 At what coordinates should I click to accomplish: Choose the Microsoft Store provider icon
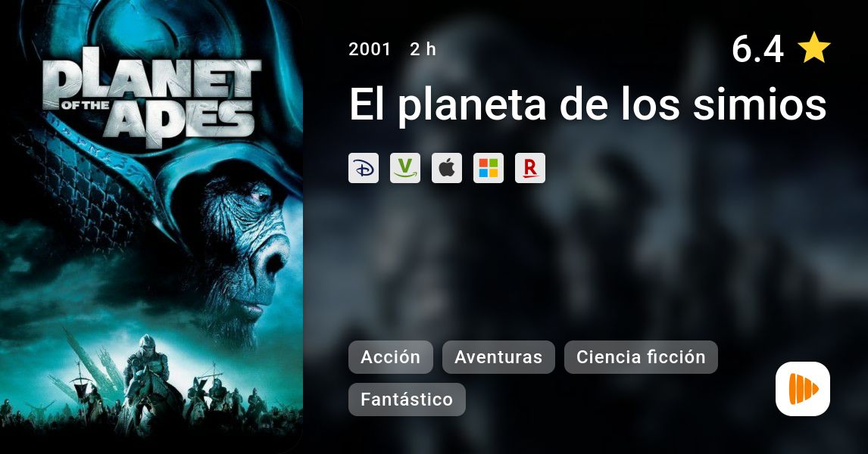coord(489,168)
